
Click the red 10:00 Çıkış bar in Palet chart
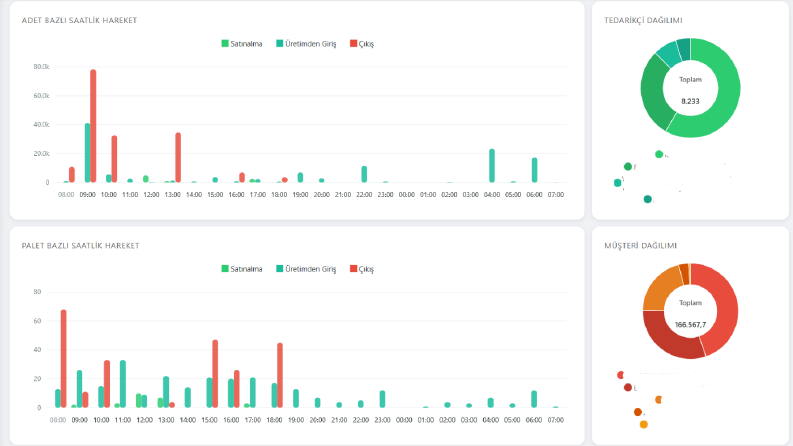pos(107,384)
